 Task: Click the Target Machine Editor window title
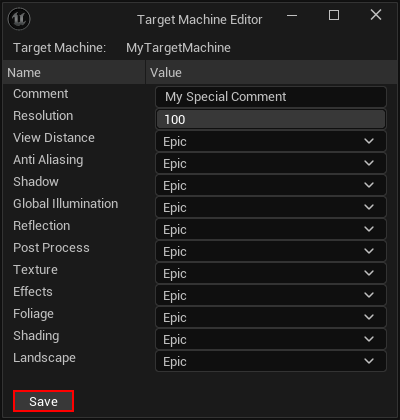(199, 20)
